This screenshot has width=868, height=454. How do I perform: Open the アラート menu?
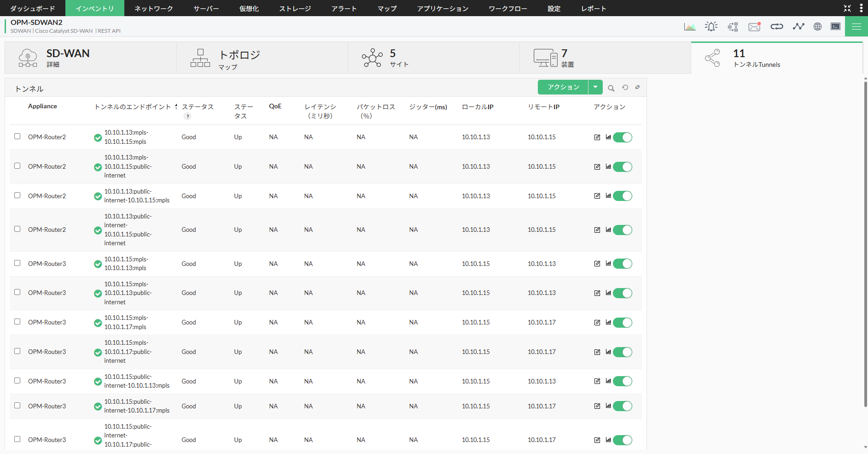[x=344, y=8]
